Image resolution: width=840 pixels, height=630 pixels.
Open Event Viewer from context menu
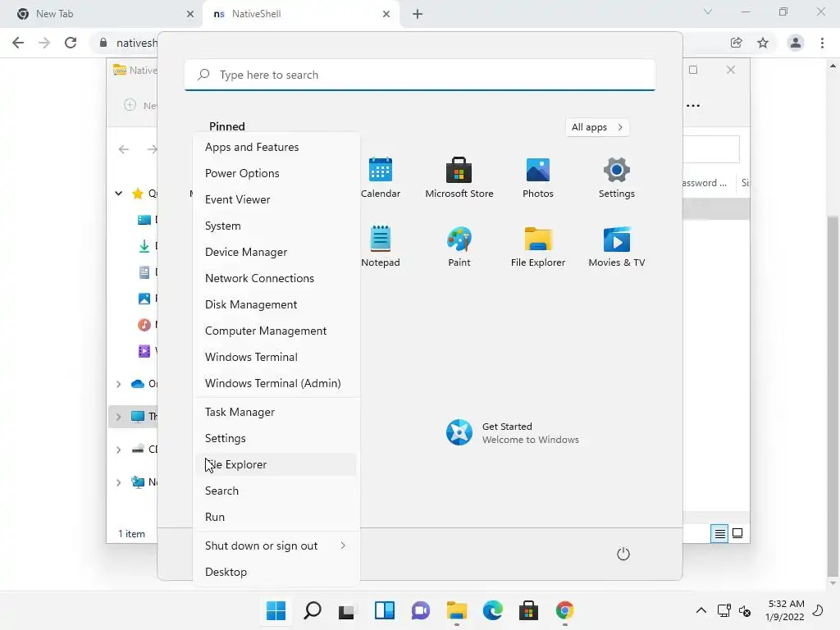(276, 200)
